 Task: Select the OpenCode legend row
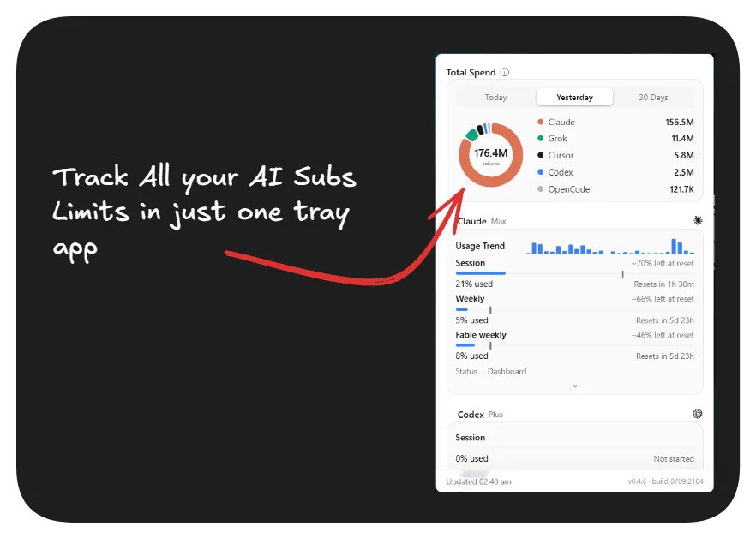pos(615,189)
